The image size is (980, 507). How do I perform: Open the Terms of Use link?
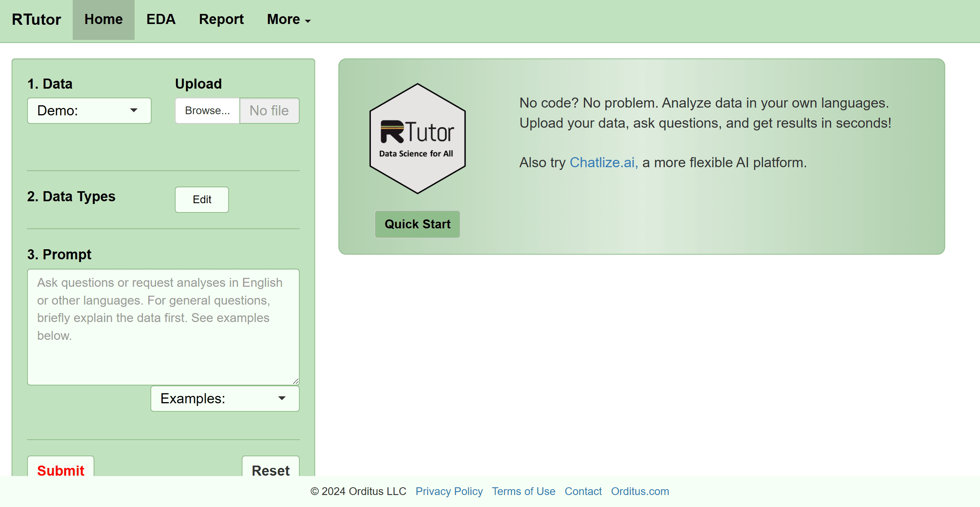pyautogui.click(x=523, y=491)
